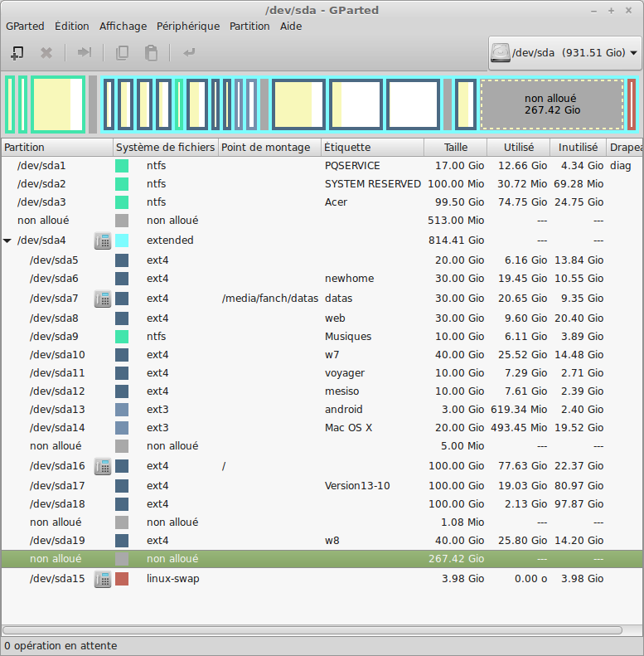
Task: Click the Système de fichiers column header
Action: 165,148
